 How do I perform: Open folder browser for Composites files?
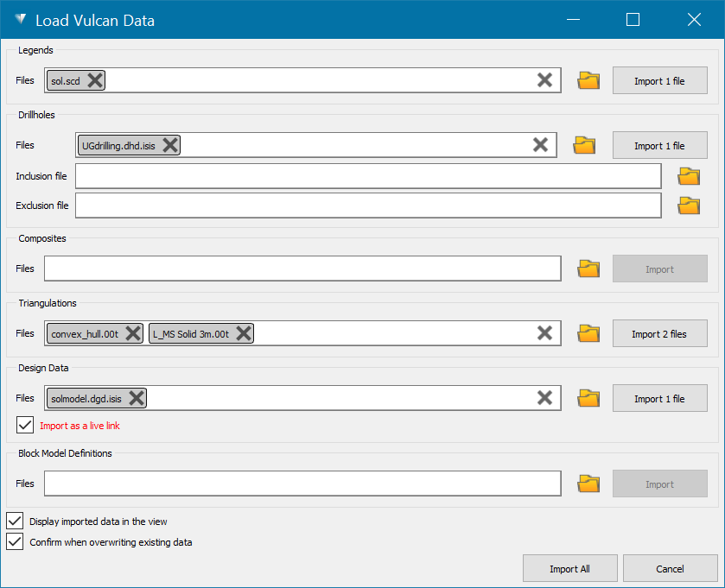[588, 269]
